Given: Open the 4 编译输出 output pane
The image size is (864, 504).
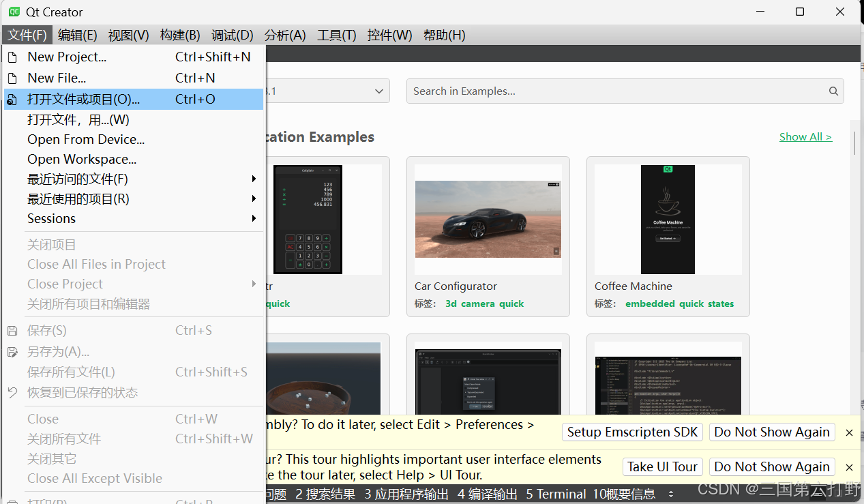Looking at the screenshot, I should pos(488,494).
